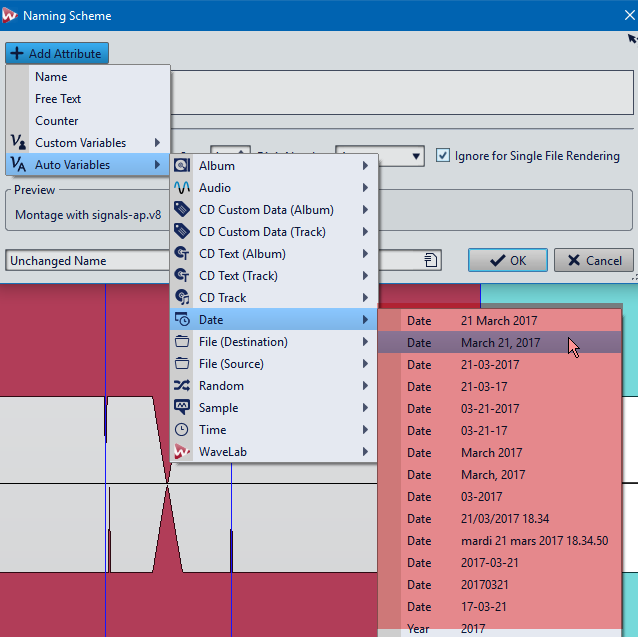Choose date format March 2017
The width and height of the screenshot is (638, 637).
pyautogui.click(x=500, y=452)
